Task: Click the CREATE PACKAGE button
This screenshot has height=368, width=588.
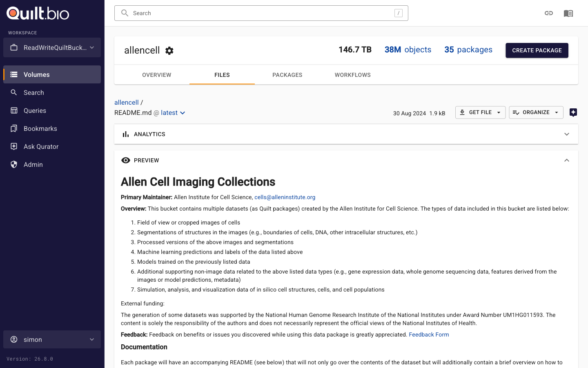Action: coord(537,50)
